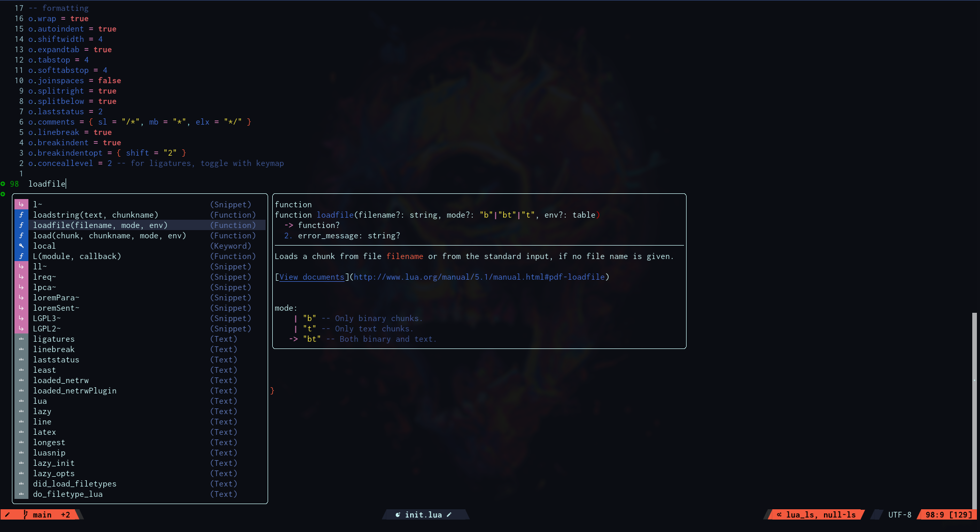Click the '-- formatting' comment line
The height and width of the screenshot is (532, 980).
click(x=58, y=8)
